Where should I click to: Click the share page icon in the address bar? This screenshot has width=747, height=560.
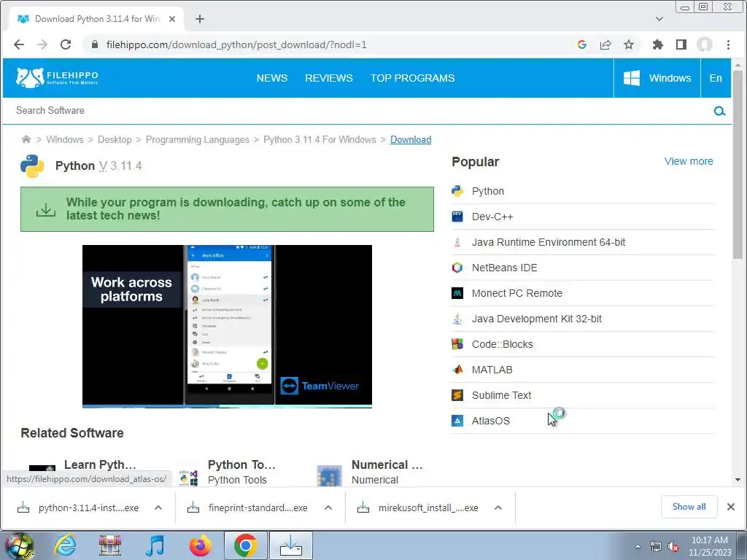(605, 44)
